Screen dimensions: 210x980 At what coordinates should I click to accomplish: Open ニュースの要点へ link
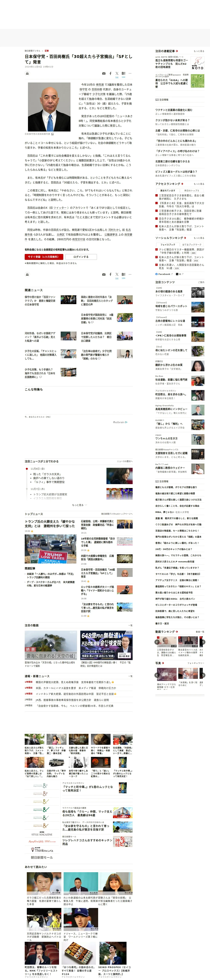tap(125, 461)
